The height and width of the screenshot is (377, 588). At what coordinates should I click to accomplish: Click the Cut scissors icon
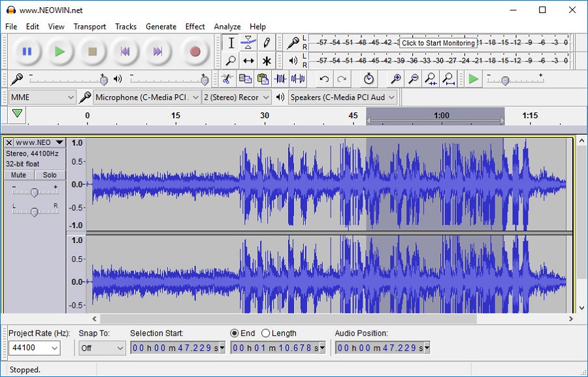[226, 79]
